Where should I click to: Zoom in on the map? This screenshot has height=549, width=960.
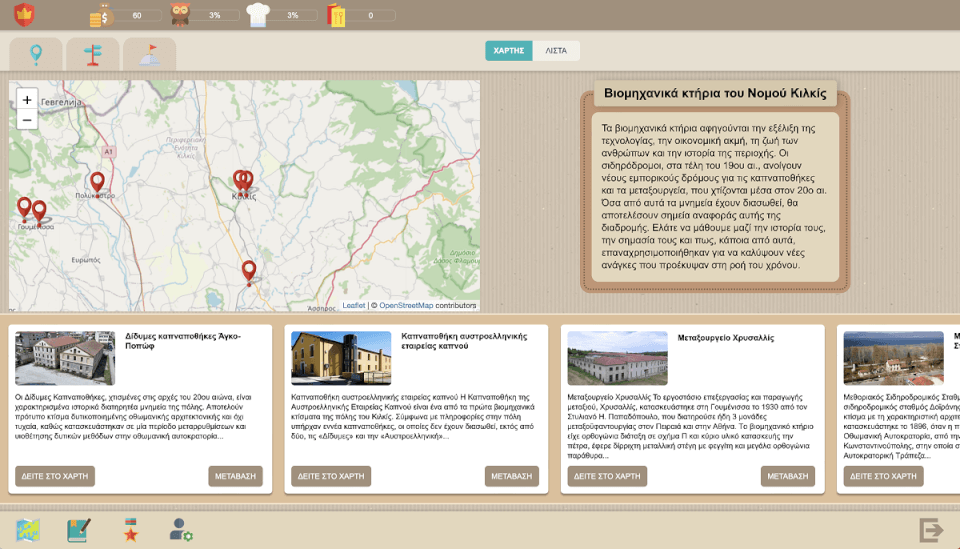tap(27, 99)
